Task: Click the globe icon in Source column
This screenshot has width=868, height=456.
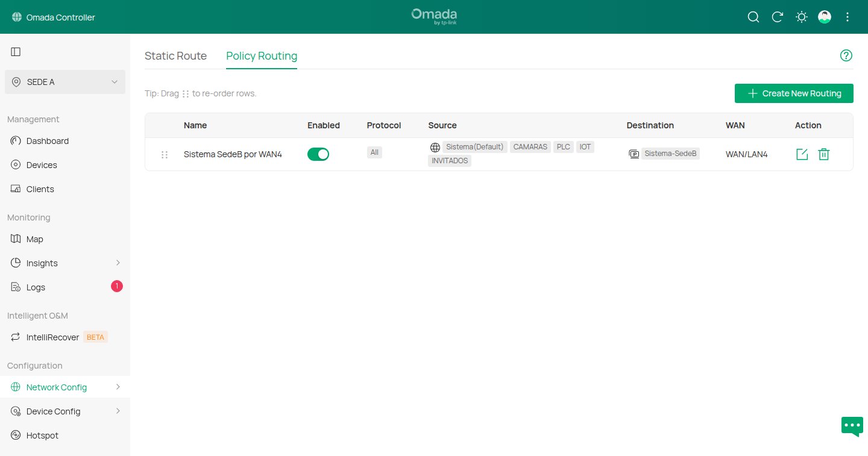Action: [435, 147]
